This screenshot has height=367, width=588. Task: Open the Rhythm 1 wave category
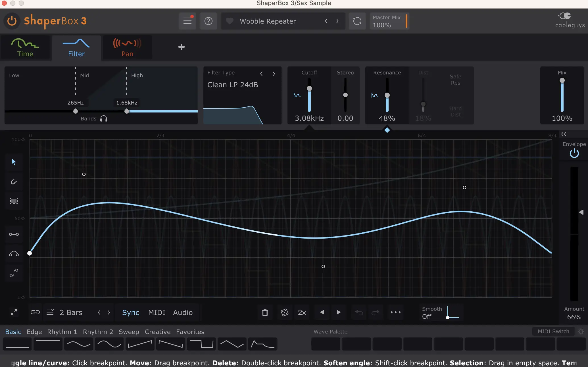point(62,332)
